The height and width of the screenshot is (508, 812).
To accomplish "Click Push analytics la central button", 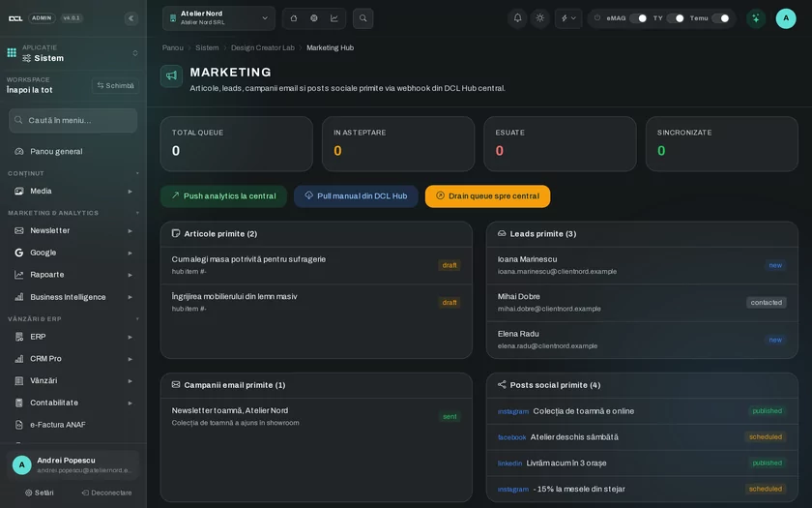I will point(223,195).
